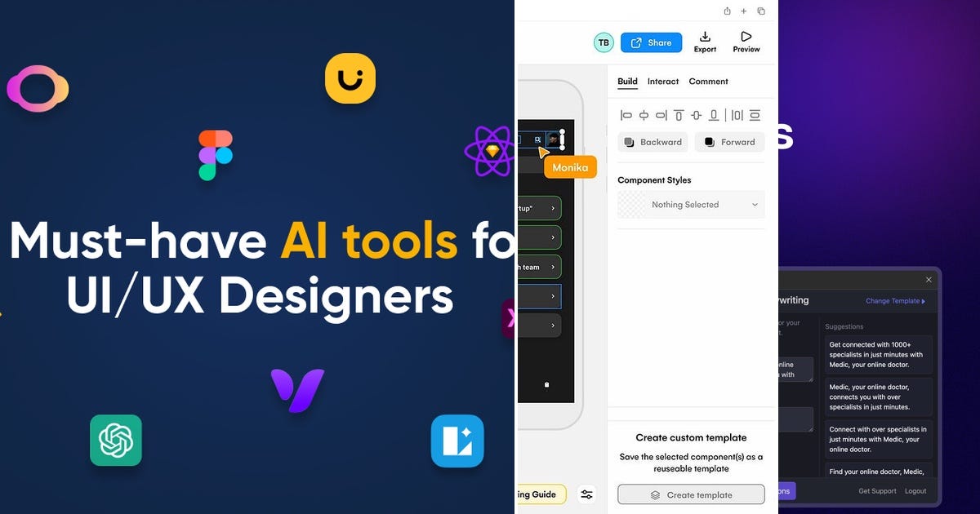This screenshot has width=980, height=514.
Task: Select the suggestion starting 'Get connected with 1000+'
Action: click(x=879, y=354)
